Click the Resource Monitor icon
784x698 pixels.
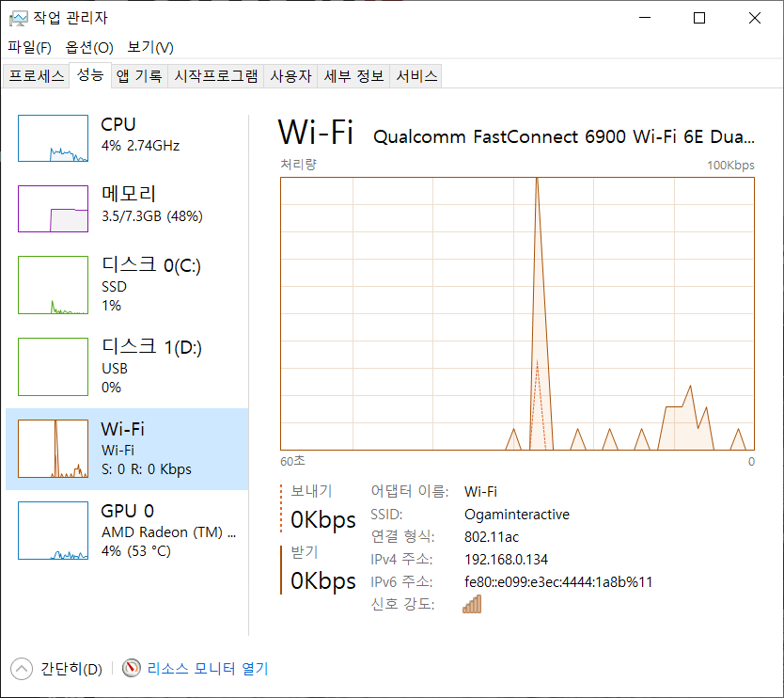click(132, 669)
